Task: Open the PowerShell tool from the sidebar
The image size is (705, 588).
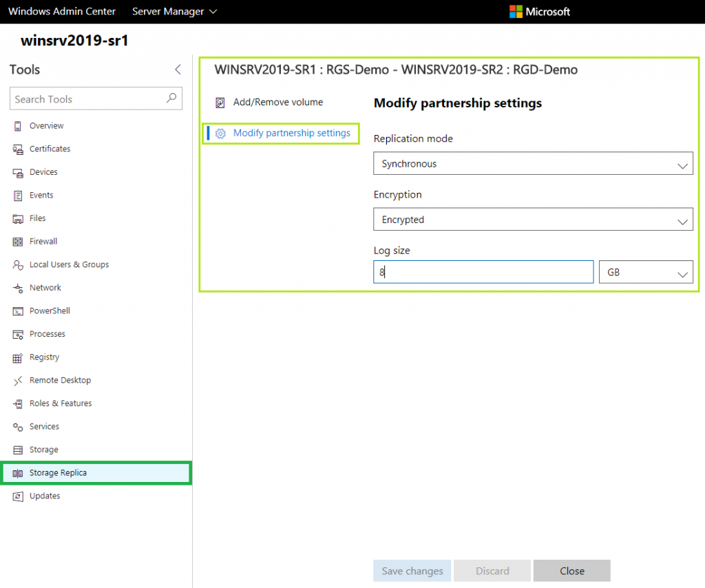Action: click(x=17, y=311)
